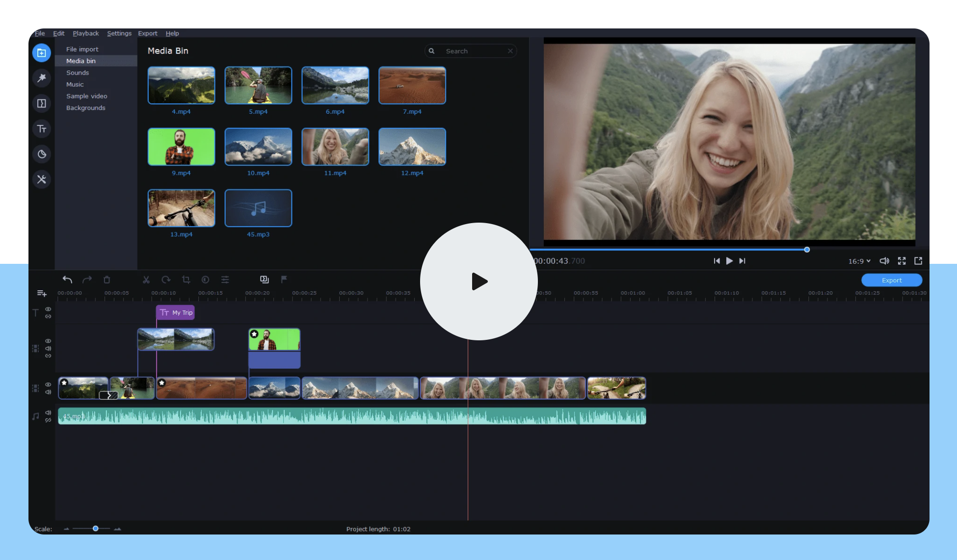
Task: Select Sample video in the side list
Action: [87, 96]
